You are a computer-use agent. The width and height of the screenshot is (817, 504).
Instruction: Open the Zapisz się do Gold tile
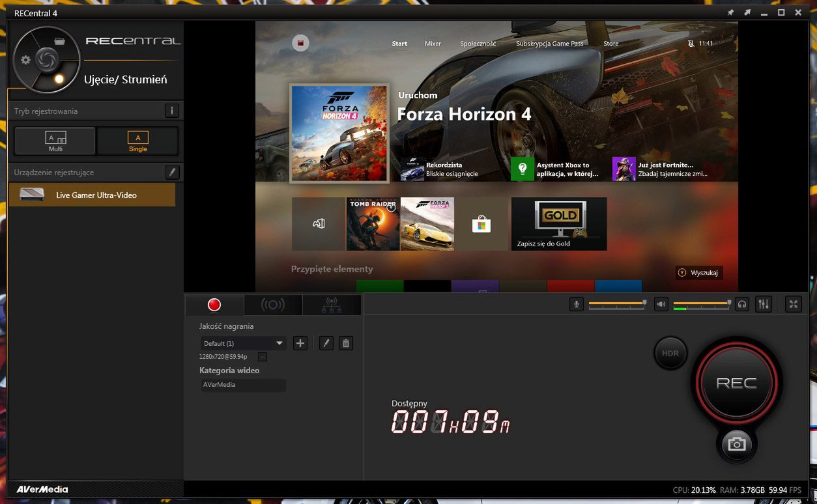(559, 224)
